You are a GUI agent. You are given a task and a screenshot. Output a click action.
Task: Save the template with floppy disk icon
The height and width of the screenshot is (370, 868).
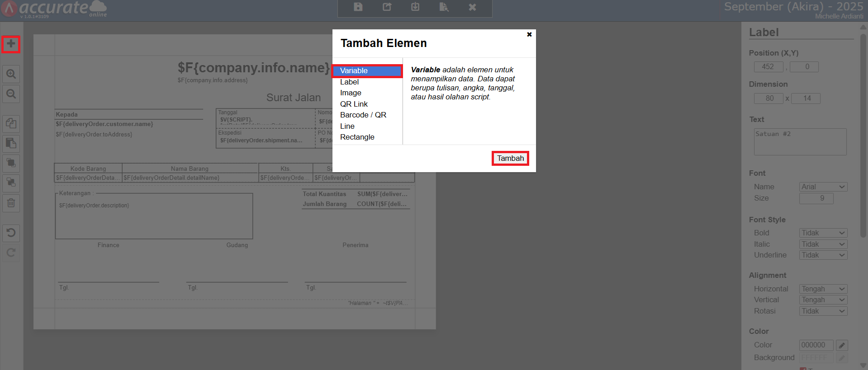coord(358,7)
